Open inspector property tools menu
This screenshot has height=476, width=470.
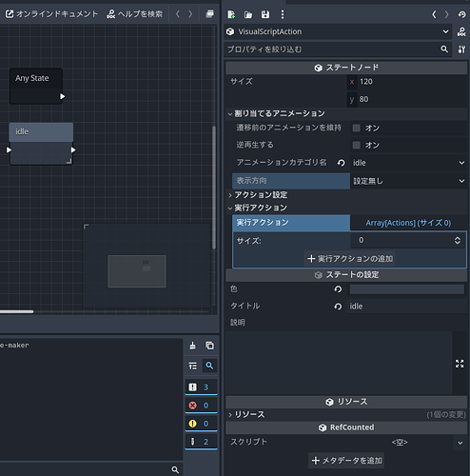point(461,50)
